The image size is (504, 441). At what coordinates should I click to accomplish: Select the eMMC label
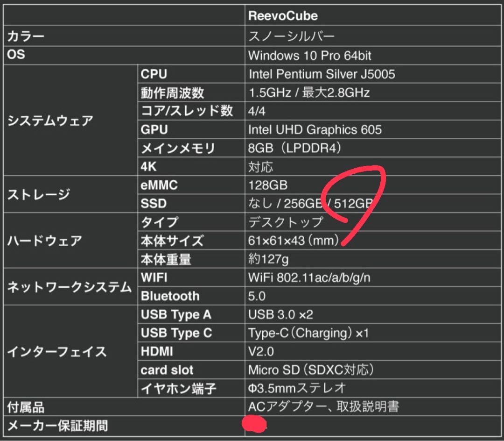pyautogui.click(x=159, y=185)
